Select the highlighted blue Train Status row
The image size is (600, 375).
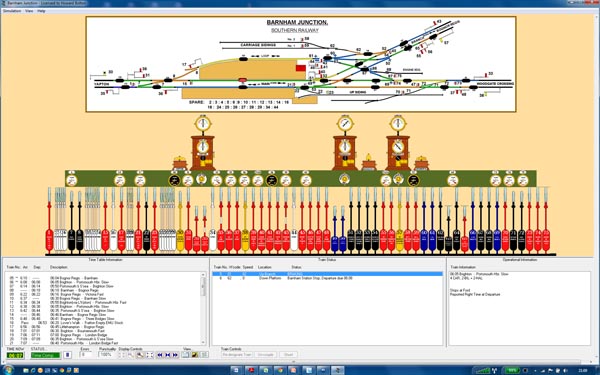click(x=328, y=274)
